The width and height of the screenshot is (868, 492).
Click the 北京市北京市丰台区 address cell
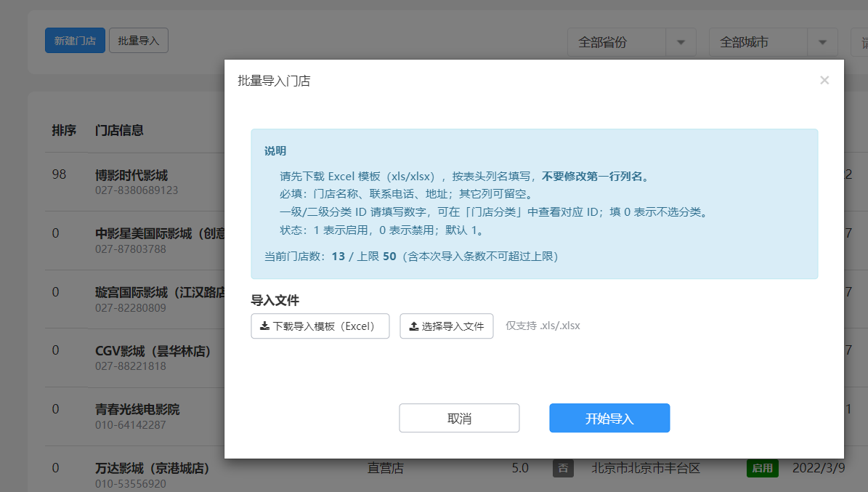(x=646, y=468)
